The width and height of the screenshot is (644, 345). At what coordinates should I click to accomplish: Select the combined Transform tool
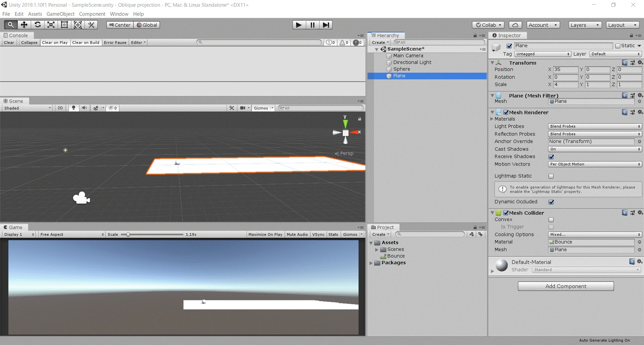point(78,25)
